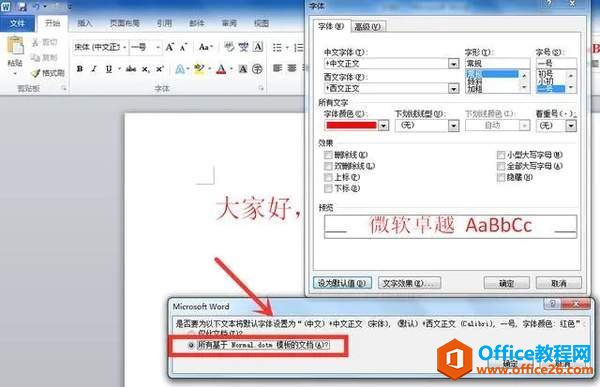600x387 pixels.
Task: Expand the 西文字体 font dropdown
Action: pyautogui.click(x=453, y=88)
